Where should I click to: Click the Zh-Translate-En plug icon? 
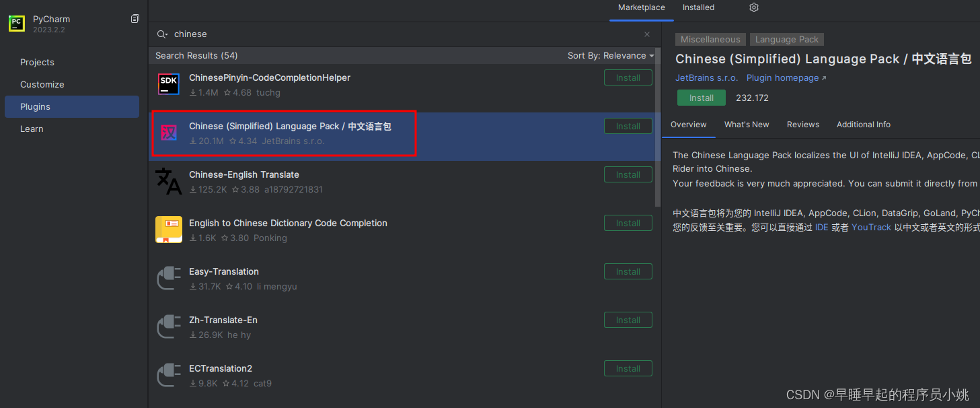[169, 327]
